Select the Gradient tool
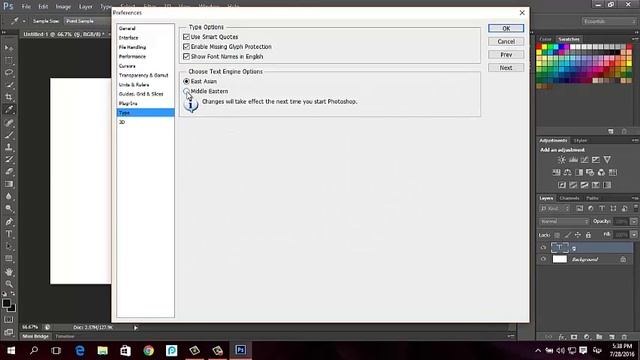Screen dimensions: 640x360 point(9,184)
